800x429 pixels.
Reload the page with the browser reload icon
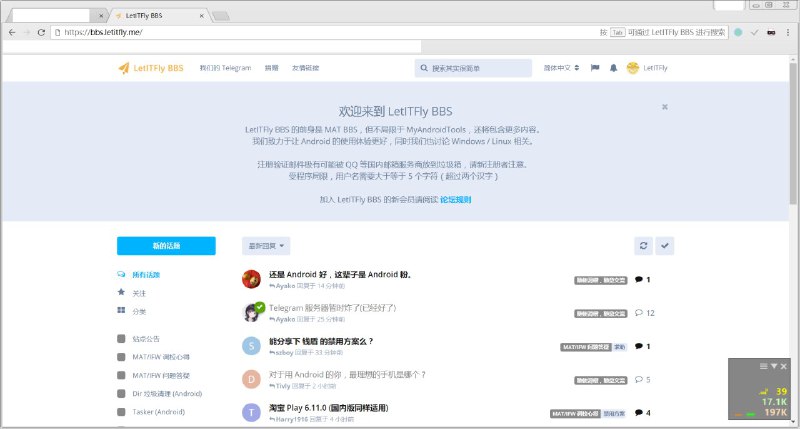pos(41,32)
